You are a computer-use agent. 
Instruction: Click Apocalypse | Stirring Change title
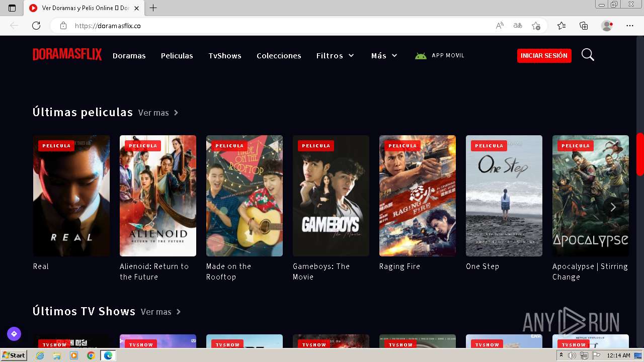(590, 271)
